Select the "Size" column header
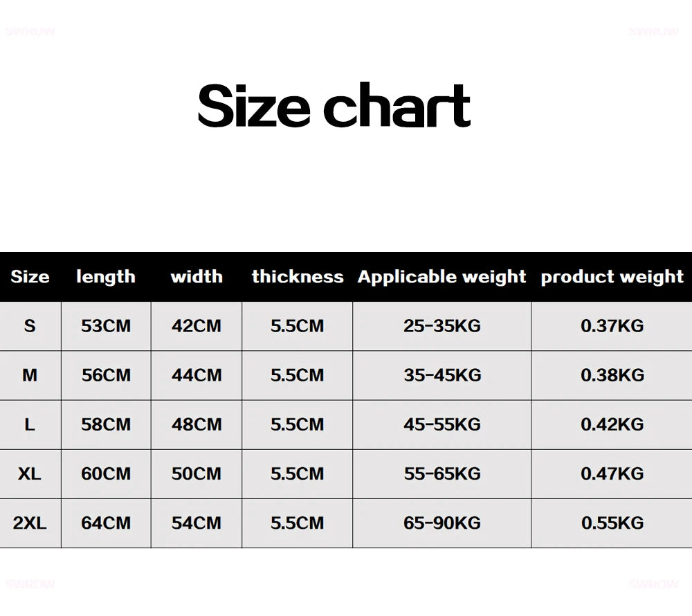Viewport: 692px width, 616px height. click(x=30, y=277)
